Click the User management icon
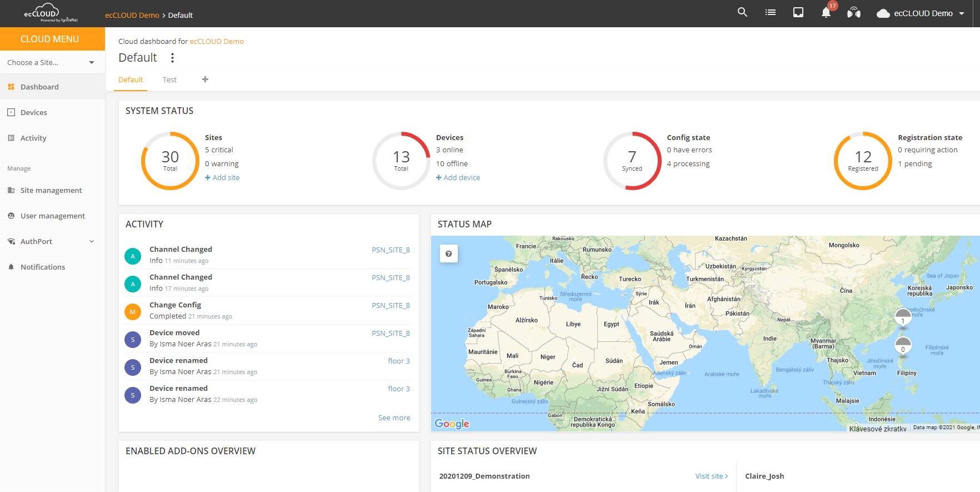This screenshot has height=492, width=980. (11, 216)
